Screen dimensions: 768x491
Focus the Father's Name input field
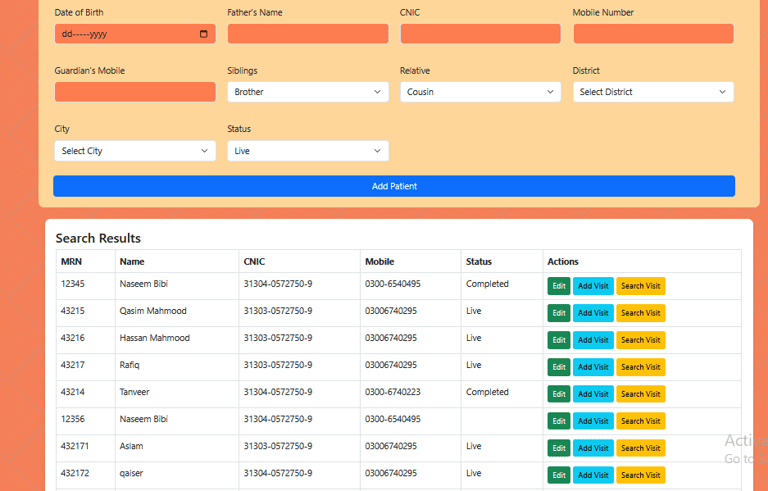(x=308, y=34)
